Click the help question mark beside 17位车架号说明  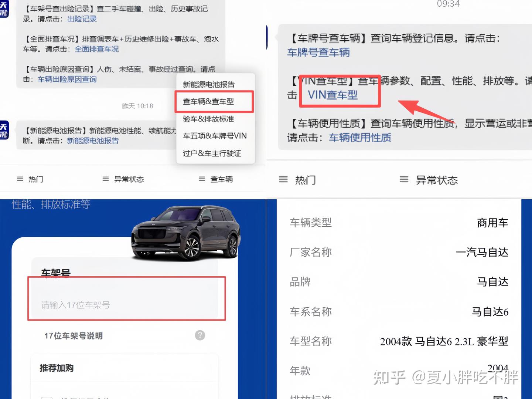(200, 335)
